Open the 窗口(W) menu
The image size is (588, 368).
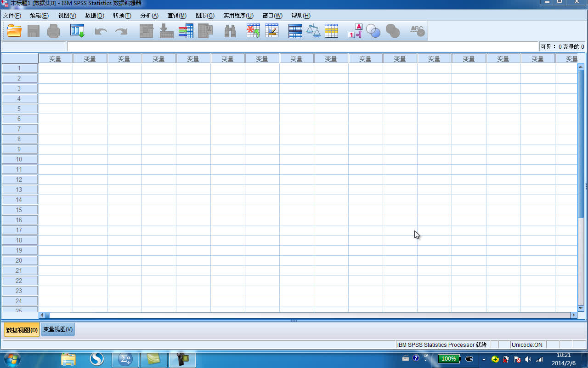point(272,16)
